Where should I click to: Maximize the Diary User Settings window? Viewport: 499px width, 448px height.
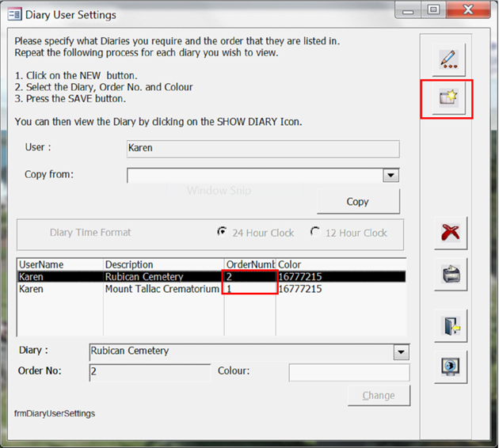coord(433,9)
